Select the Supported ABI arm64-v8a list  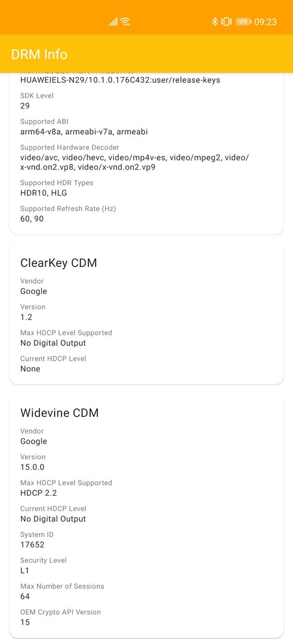(84, 132)
